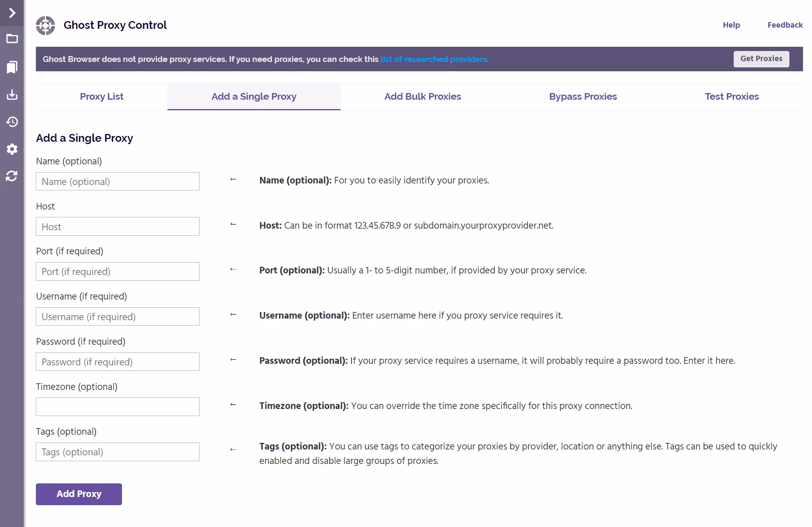Viewport: 812px width, 527px height.
Task: Open the list of researched providers
Action: 434,59
